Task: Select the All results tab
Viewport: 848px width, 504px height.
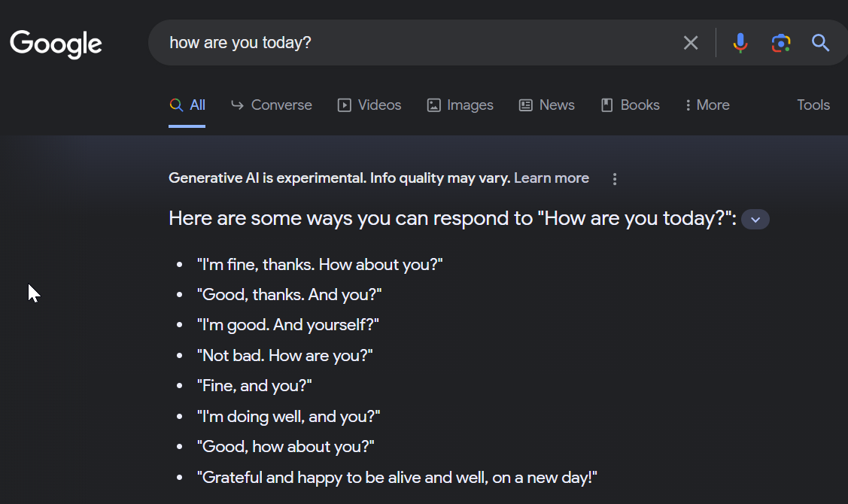Action: [187, 105]
